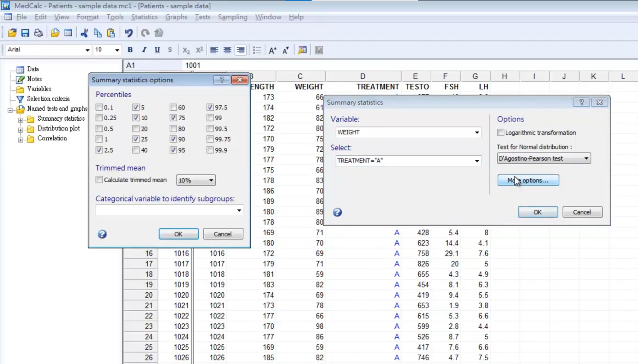Increase font size
The height and width of the screenshot is (364, 638).
272,50
